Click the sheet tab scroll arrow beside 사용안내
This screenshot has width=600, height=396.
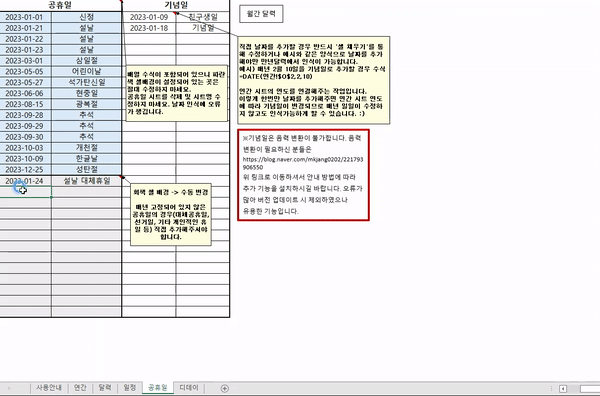9,388
